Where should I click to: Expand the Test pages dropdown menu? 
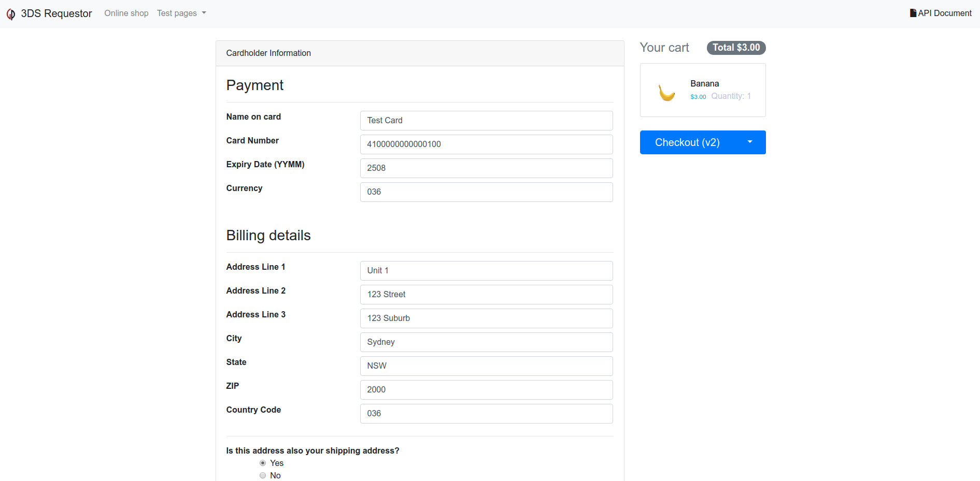click(181, 13)
